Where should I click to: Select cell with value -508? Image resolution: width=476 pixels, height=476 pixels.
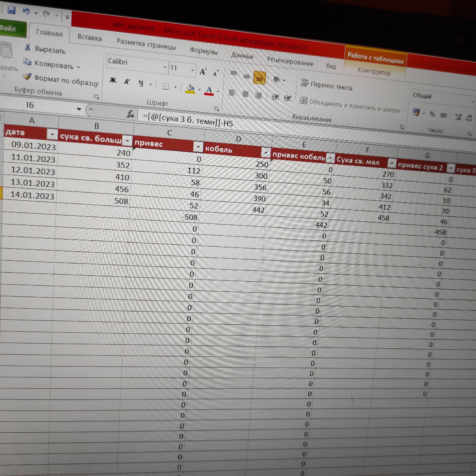tap(165, 216)
